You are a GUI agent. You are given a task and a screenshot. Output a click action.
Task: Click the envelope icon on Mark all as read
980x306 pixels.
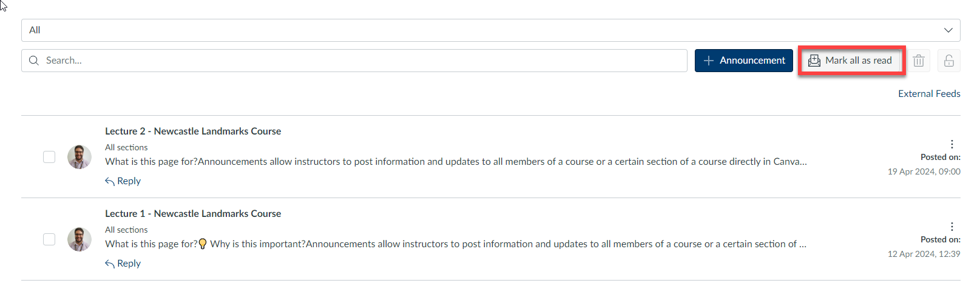(x=814, y=61)
